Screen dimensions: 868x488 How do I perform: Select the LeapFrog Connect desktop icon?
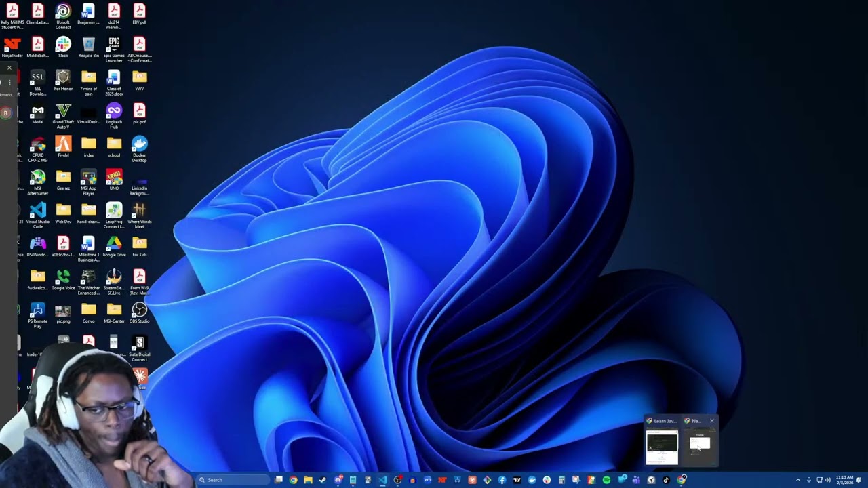coord(114,216)
